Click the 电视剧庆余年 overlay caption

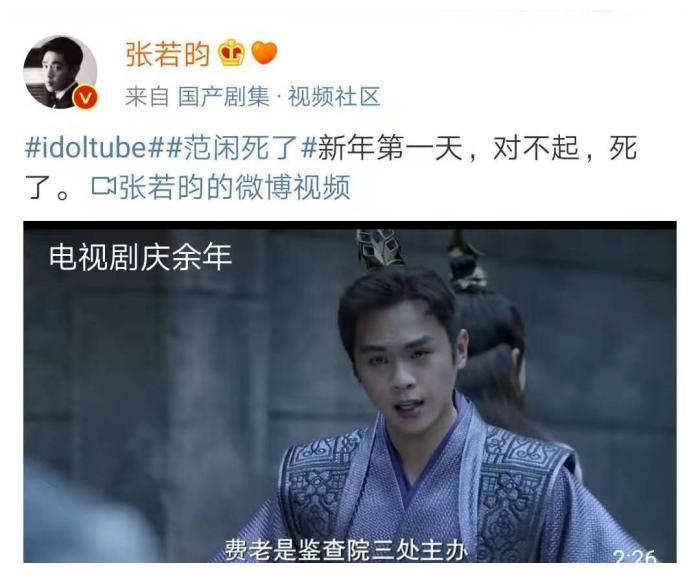(141, 257)
